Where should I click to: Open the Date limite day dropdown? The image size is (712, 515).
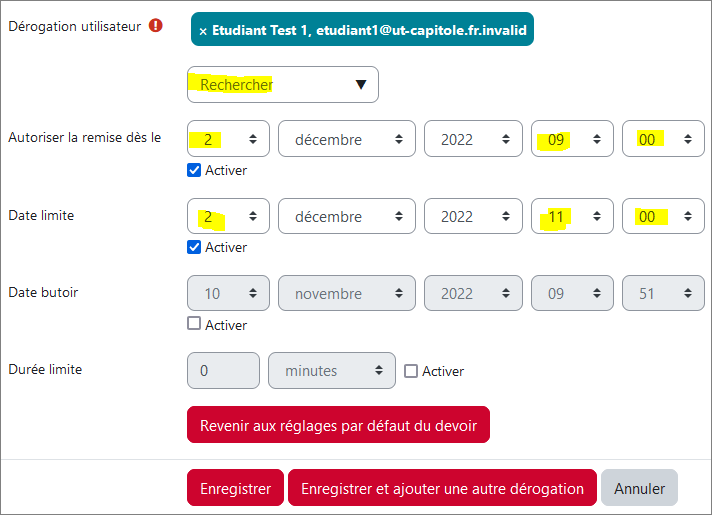(228, 217)
